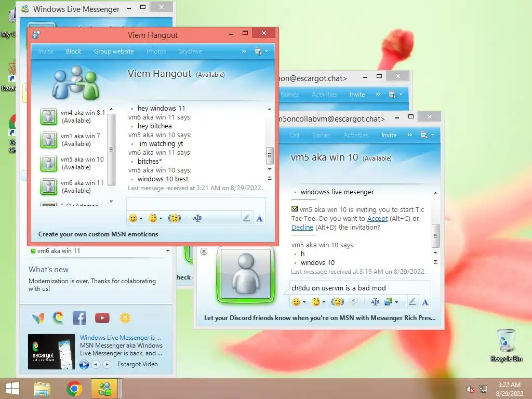Screen dimensions: 532x399
Task: Go to next Escargot video item
Action: point(107,364)
